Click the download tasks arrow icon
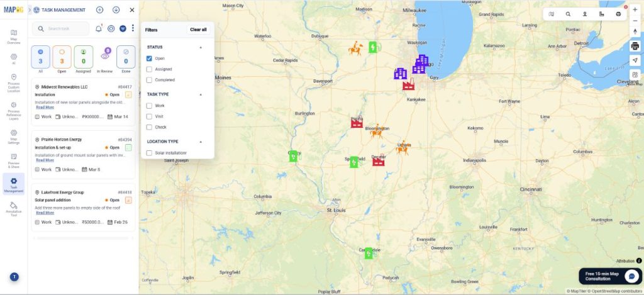 point(116,10)
